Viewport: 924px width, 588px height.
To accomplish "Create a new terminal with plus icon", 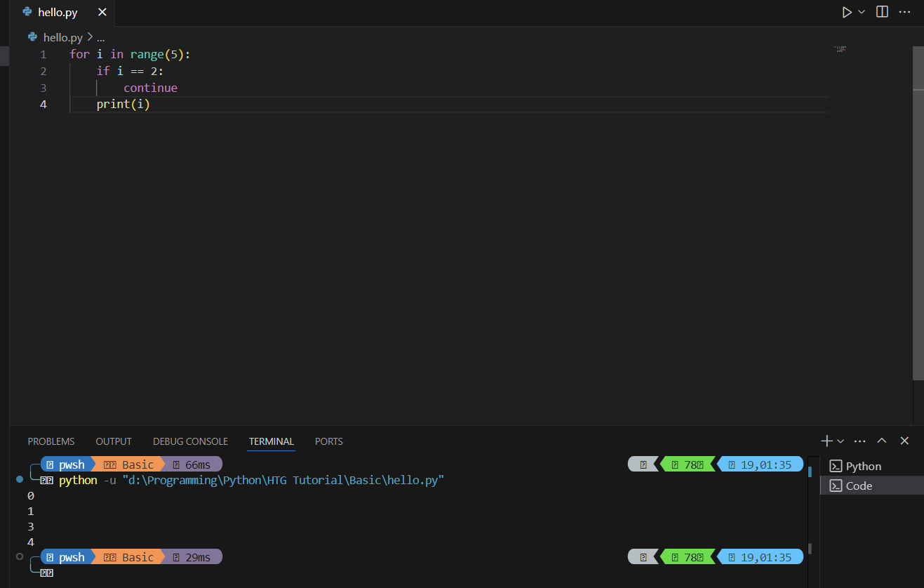I will coord(826,441).
